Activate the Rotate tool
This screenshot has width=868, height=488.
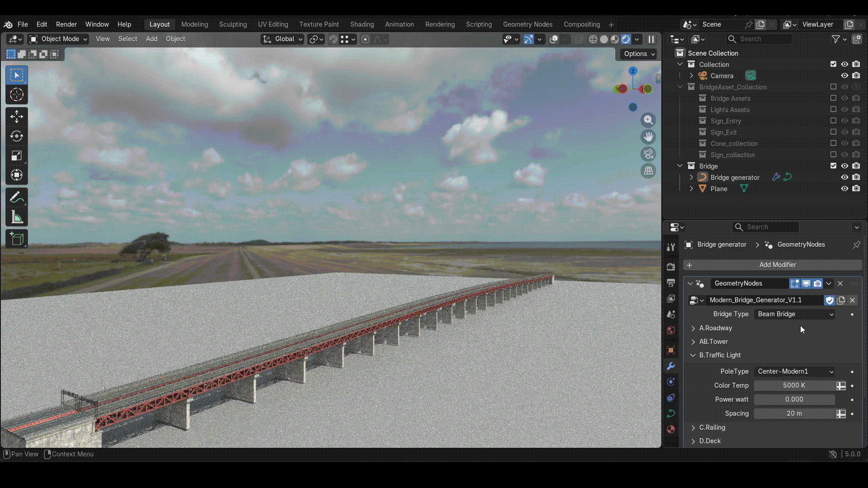pos(17,136)
